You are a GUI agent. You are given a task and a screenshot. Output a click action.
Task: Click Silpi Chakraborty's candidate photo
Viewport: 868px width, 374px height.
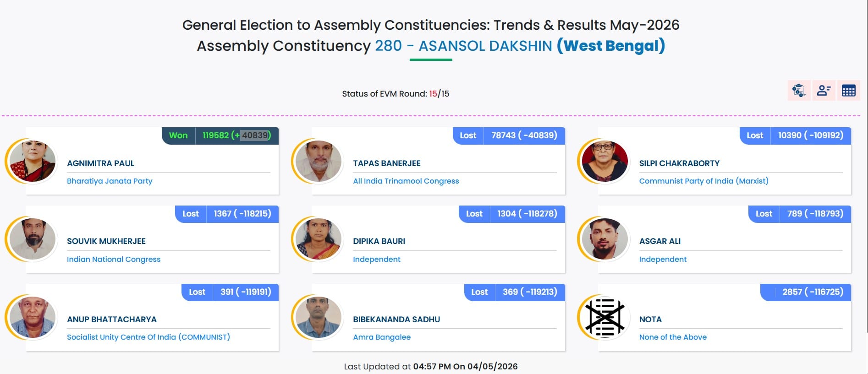(605, 161)
